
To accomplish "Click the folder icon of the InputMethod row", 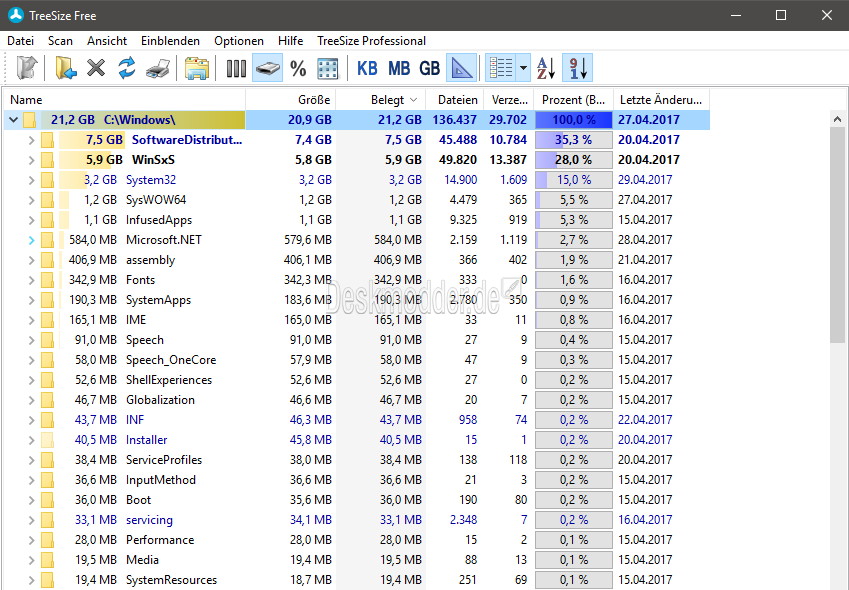I will [x=48, y=480].
